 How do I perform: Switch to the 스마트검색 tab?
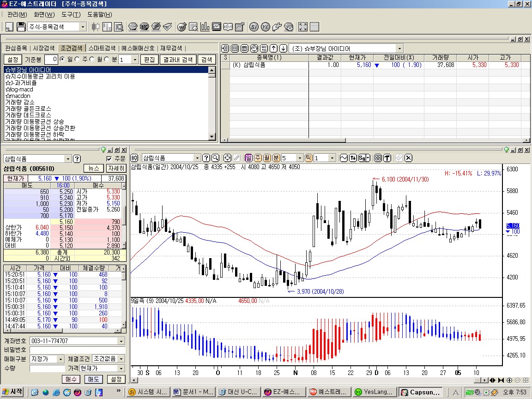pyautogui.click(x=102, y=48)
